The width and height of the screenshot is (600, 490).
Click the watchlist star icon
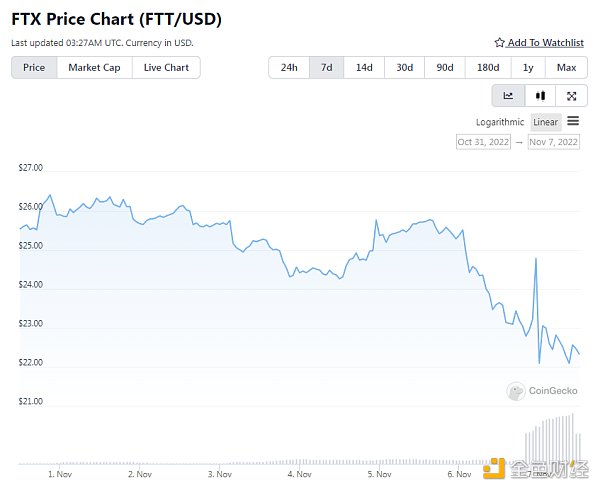[x=500, y=43]
